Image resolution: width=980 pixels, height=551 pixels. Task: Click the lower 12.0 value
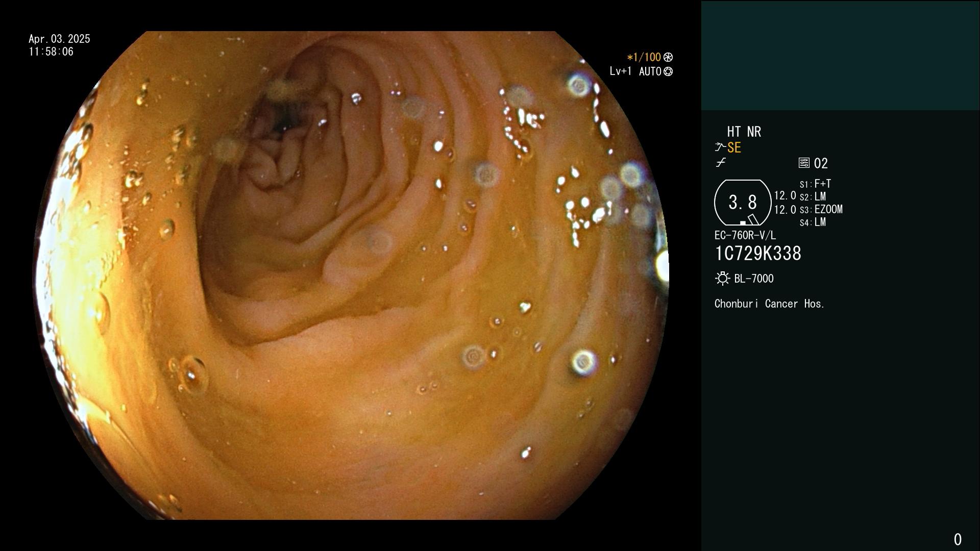point(785,209)
